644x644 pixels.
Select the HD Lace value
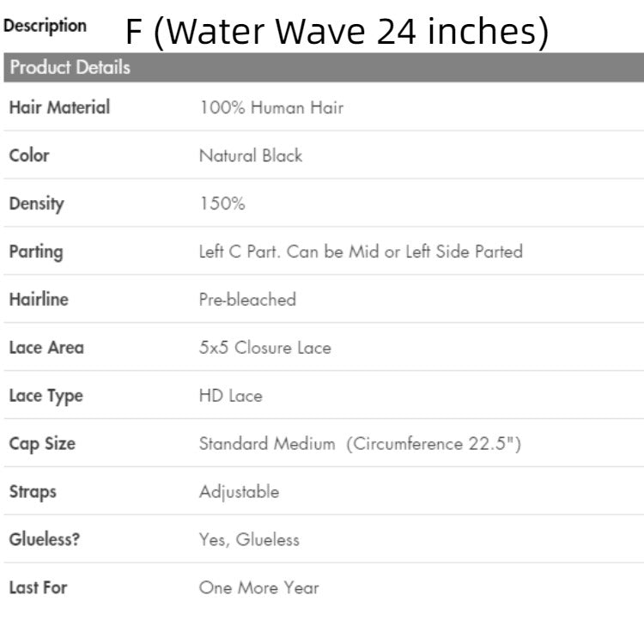click(231, 396)
